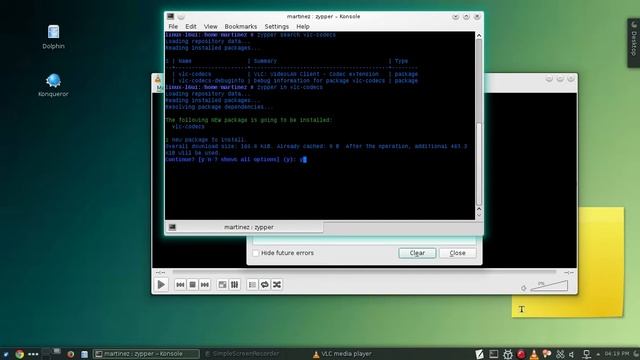Toggle VLC loop repeat icon

click(264, 284)
